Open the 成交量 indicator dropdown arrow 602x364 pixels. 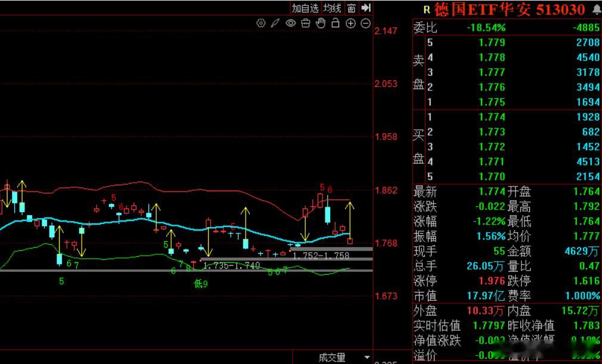click(x=367, y=357)
